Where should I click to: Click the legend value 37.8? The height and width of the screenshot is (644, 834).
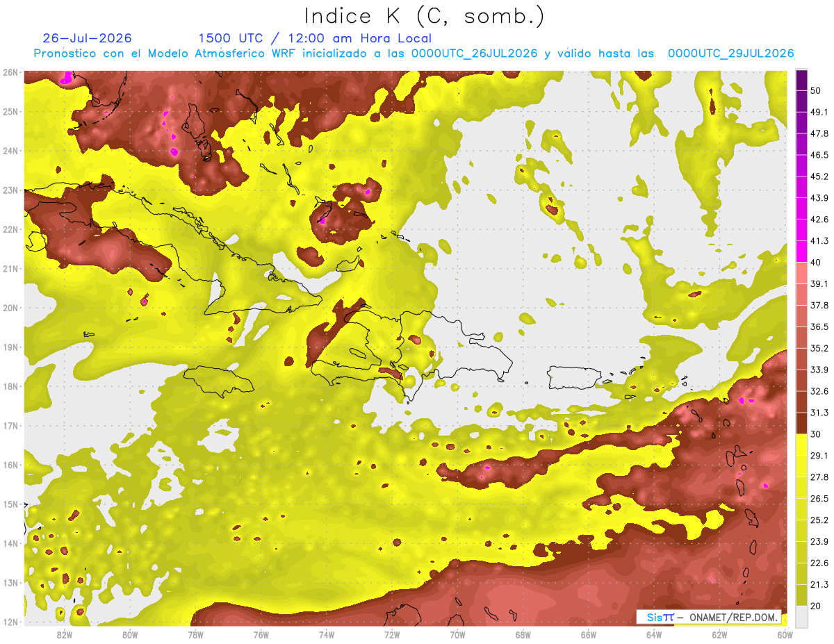click(819, 305)
